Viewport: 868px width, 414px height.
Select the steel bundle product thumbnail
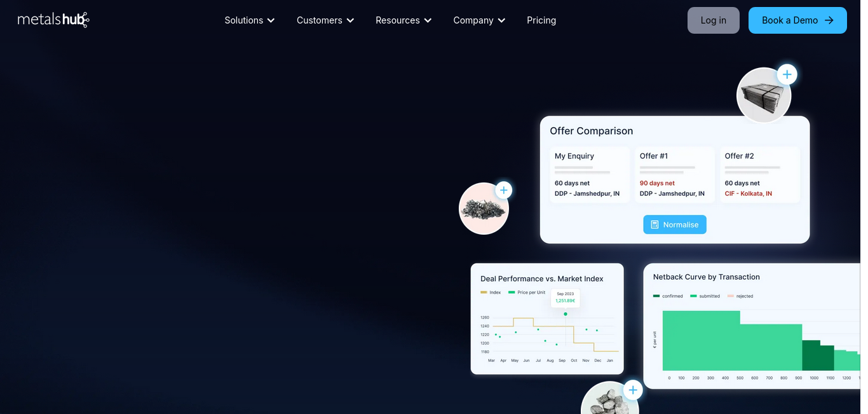[764, 95]
